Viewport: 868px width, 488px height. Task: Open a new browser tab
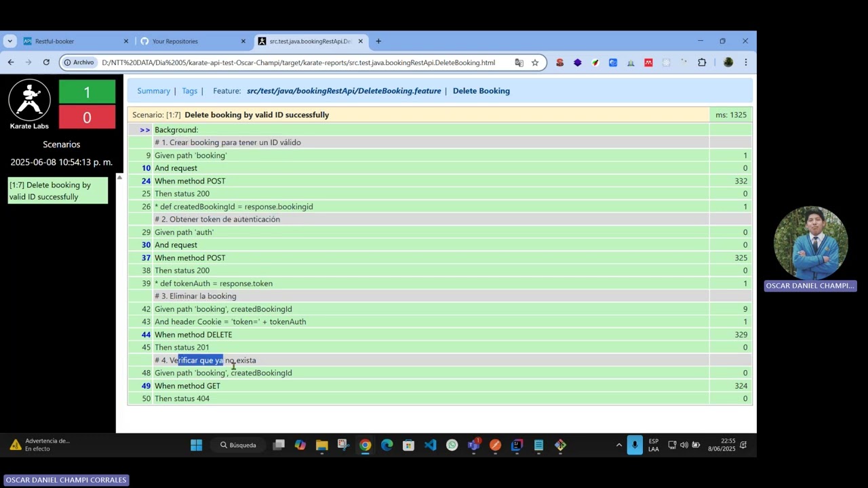click(378, 41)
